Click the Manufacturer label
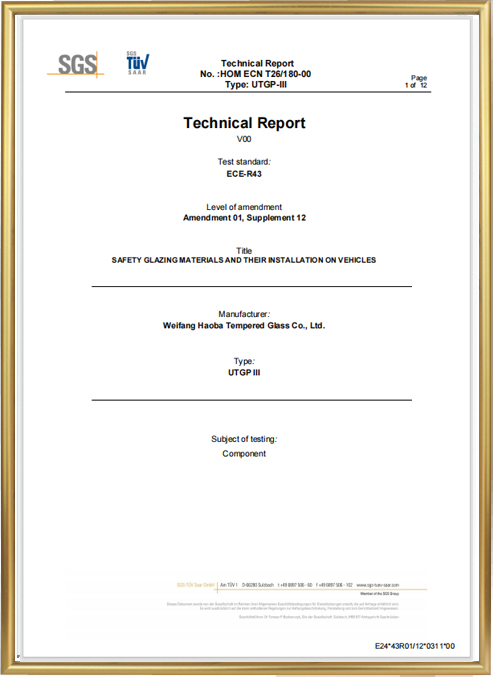 point(244,314)
